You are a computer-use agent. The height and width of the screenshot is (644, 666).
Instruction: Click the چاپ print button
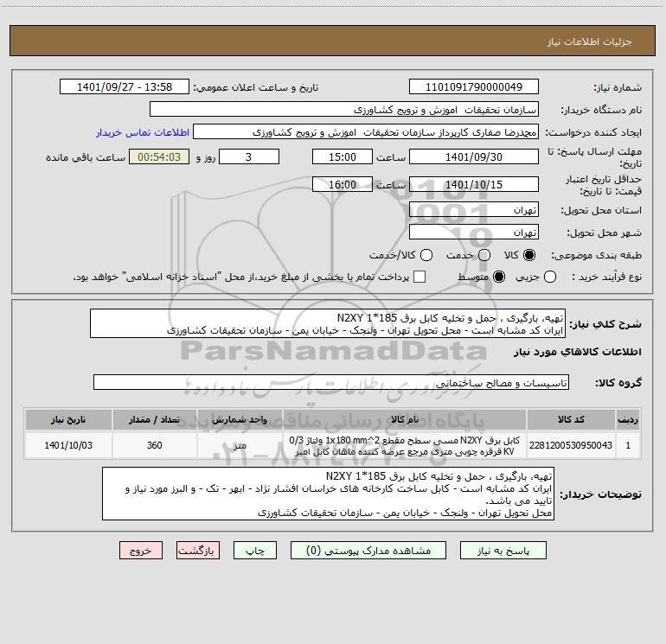pyautogui.click(x=255, y=551)
